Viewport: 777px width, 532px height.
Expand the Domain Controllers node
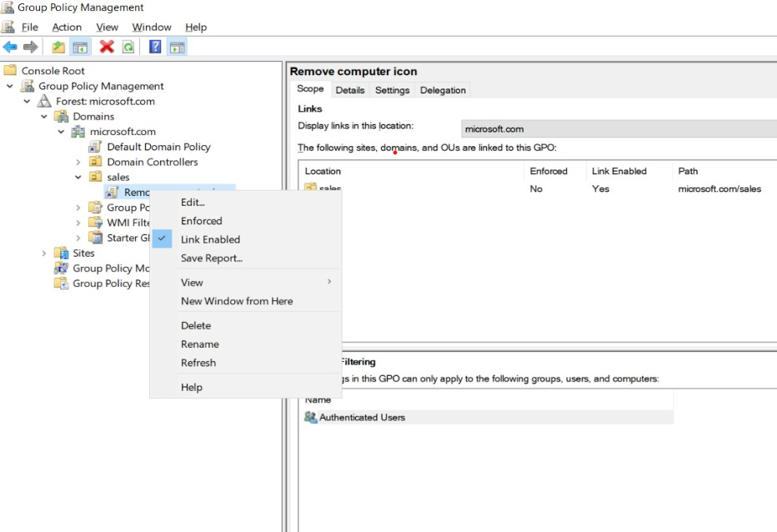coord(78,162)
